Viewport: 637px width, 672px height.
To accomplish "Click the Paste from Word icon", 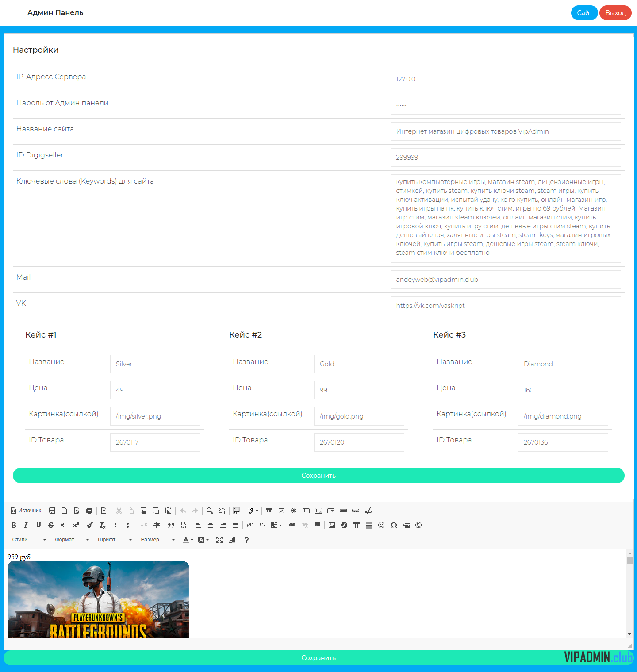I will coord(168,511).
